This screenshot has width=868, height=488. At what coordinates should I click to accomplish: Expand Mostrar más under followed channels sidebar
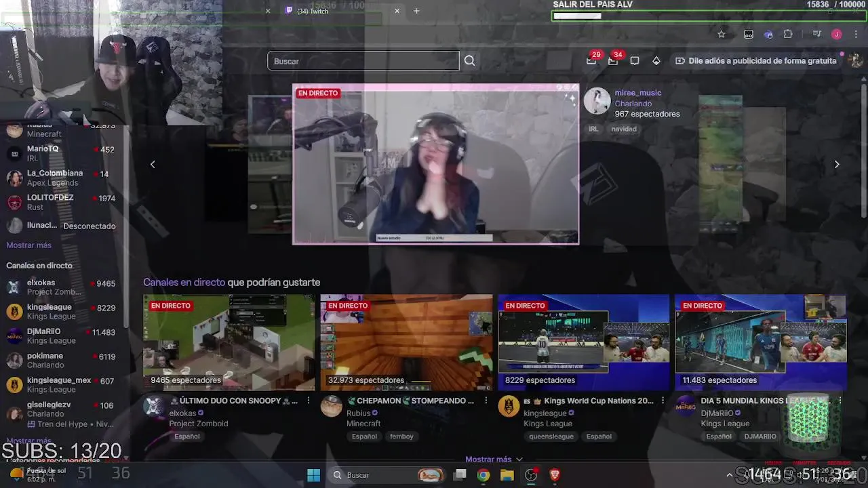click(x=28, y=245)
